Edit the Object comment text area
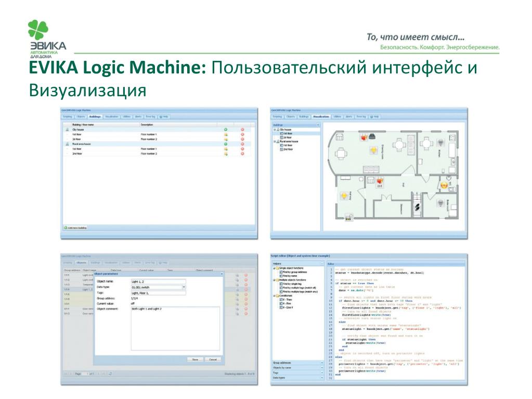This screenshot has height=399, width=532. (175, 328)
